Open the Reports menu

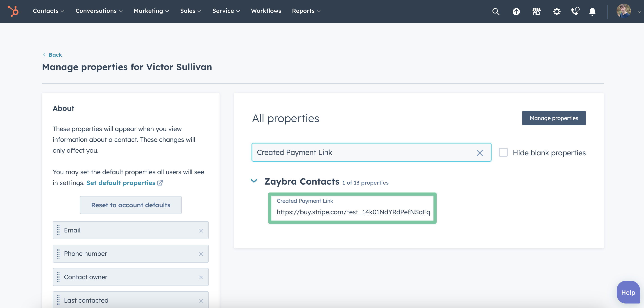click(306, 11)
